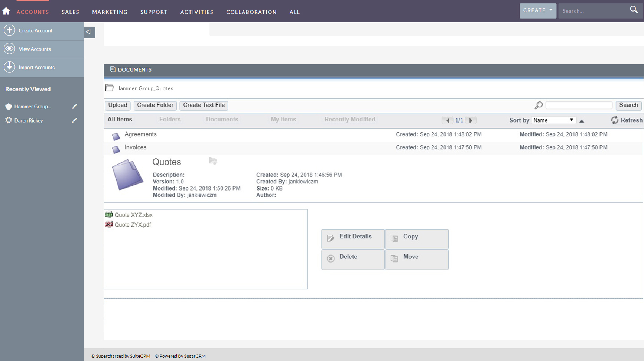The height and width of the screenshot is (361, 644).
Task: Click the Quote XYZ.xlsx Excel icon
Action: tap(108, 214)
